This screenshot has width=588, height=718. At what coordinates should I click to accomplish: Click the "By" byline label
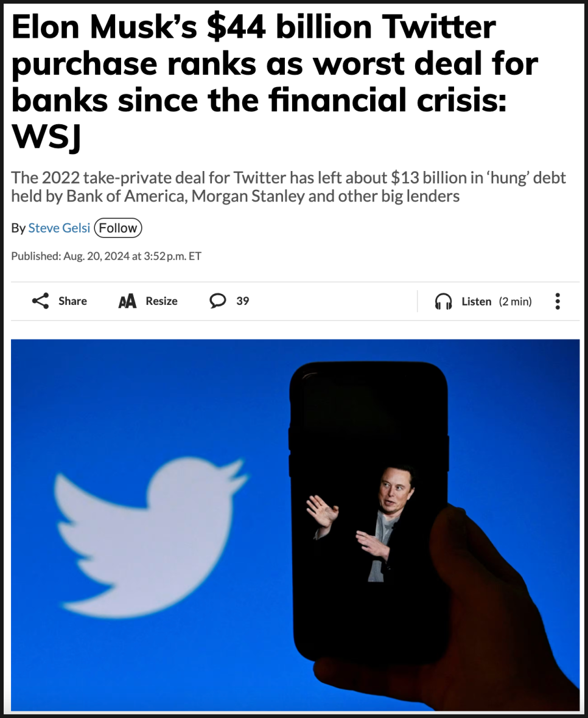18,228
